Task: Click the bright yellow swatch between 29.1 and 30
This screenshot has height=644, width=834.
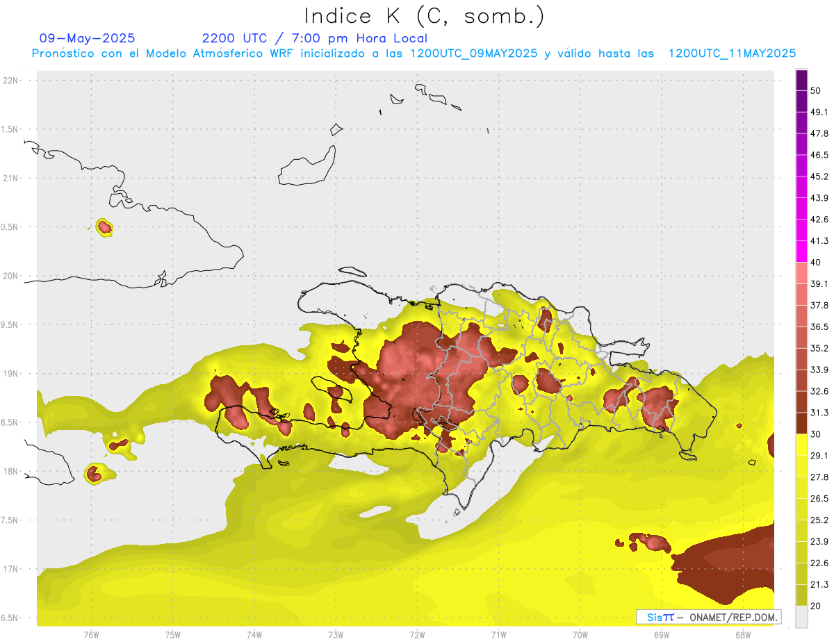Action: (802, 445)
